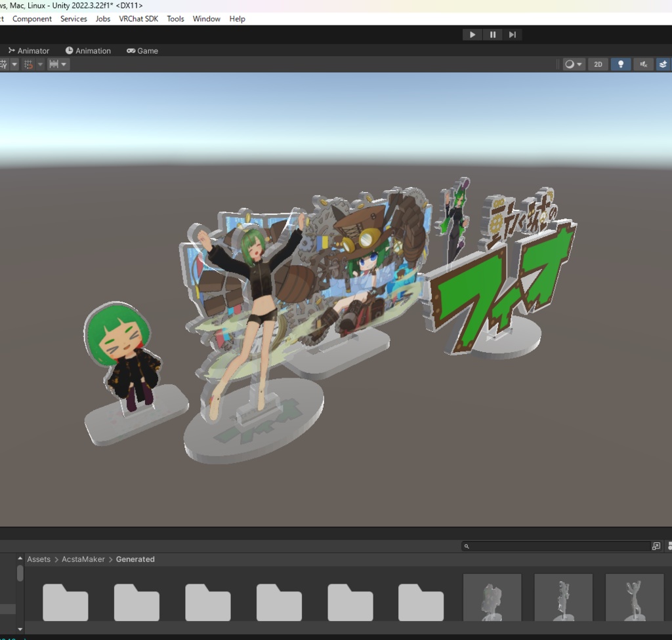Open the Window menu

pos(206,19)
